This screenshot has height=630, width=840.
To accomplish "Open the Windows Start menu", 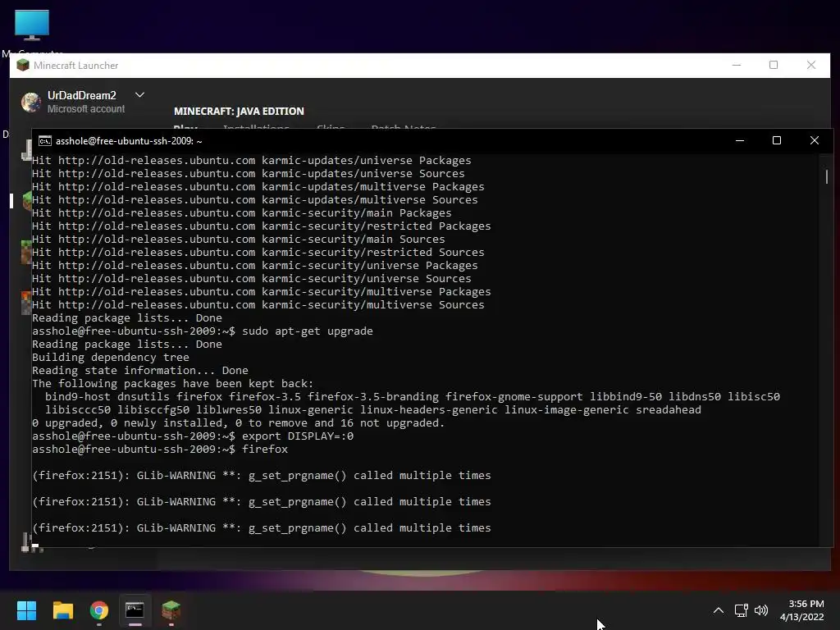I will point(26,610).
